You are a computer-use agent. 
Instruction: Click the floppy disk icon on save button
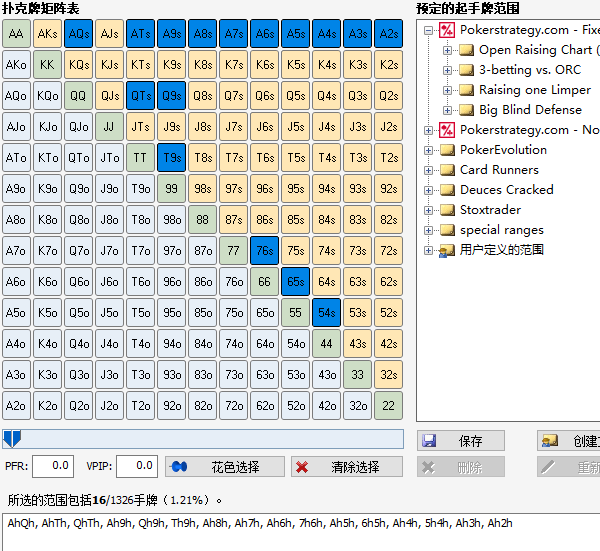(x=429, y=441)
